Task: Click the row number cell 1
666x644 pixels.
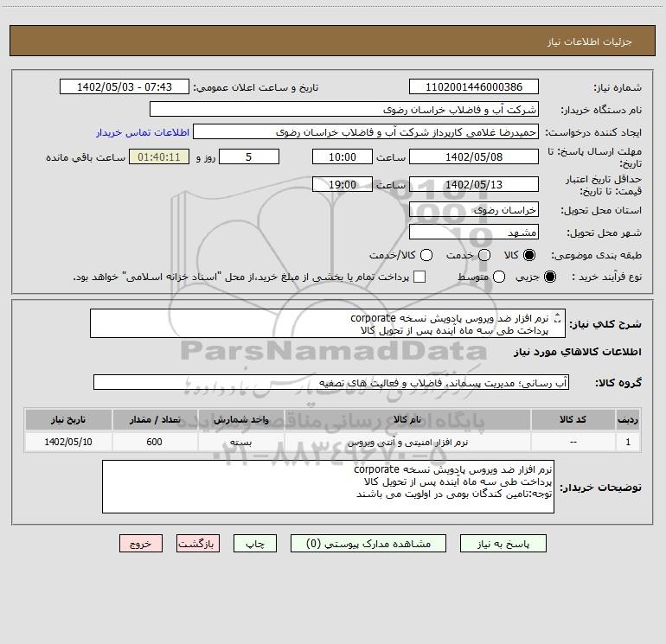Action: (628, 443)
